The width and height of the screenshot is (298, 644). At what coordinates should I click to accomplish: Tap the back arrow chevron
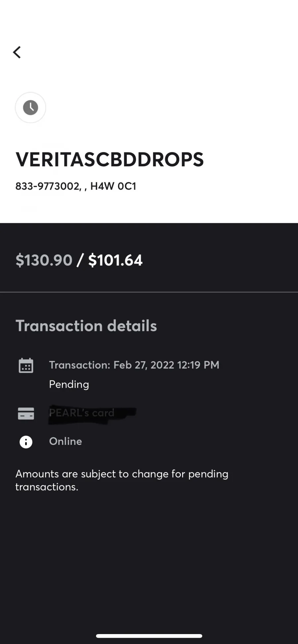coord(17,52)
